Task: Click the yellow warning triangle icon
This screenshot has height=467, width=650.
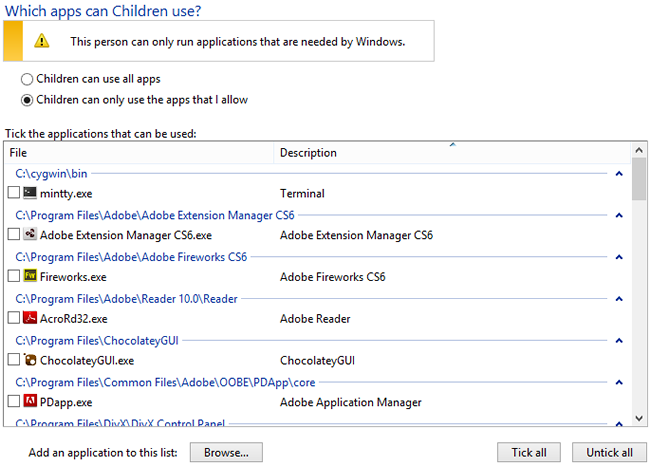Action: point(41,41)
